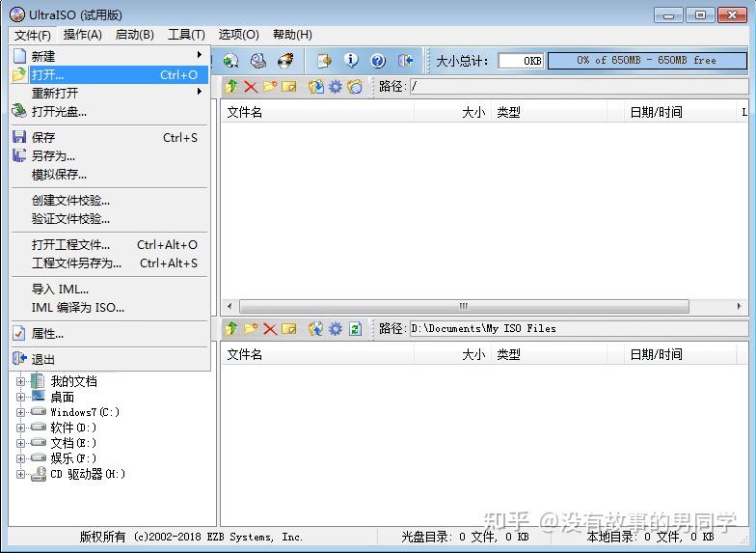The image size is (756, 553).
Task: Open the 启动(B) menu
Action: (135, 35)
